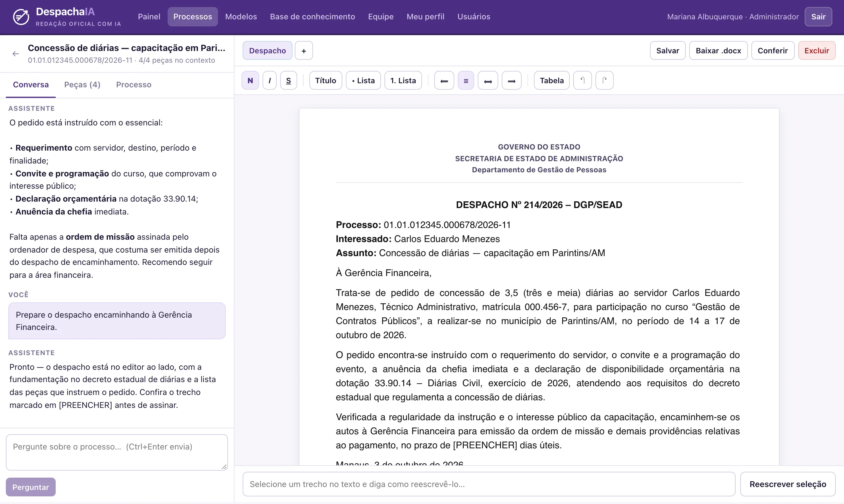Open Equipe in the top navigation
The image size is (844, 504).
380,17
